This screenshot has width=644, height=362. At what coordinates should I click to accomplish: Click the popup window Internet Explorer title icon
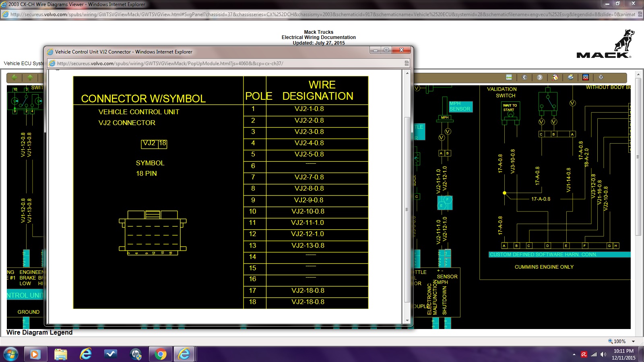(x=50, y=52)
